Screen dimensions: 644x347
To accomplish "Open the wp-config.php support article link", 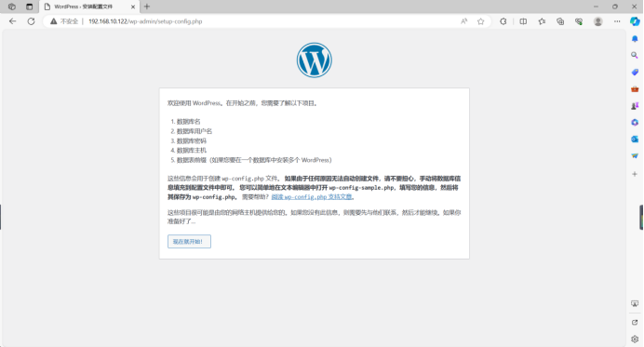I will 312,197.
